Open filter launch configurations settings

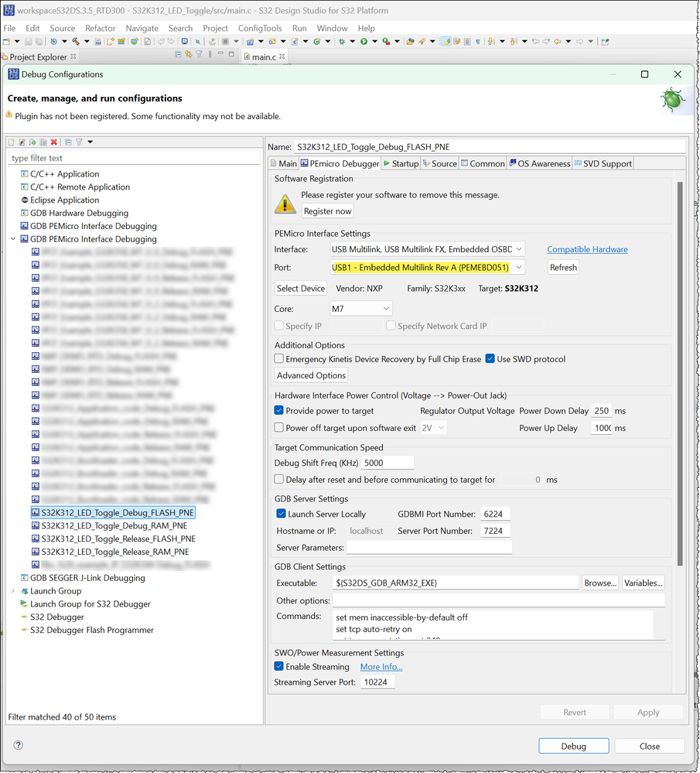coord(79,142)
